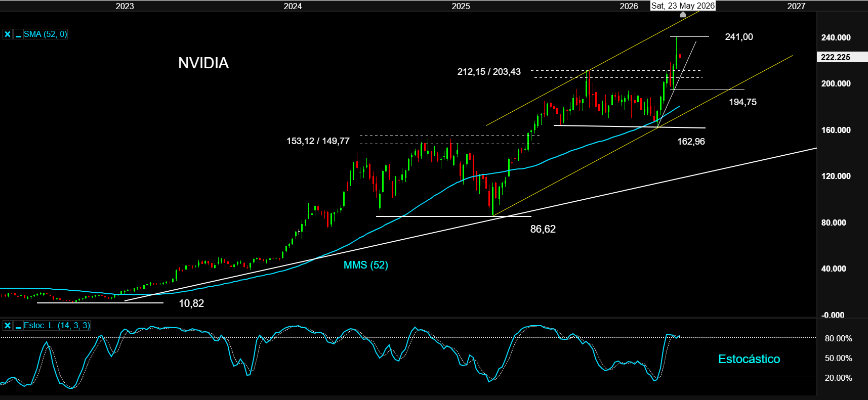This screenshot has width=868, height=400.
Task: Click 20.00% on stochastic axis
Action: point(838,378)
